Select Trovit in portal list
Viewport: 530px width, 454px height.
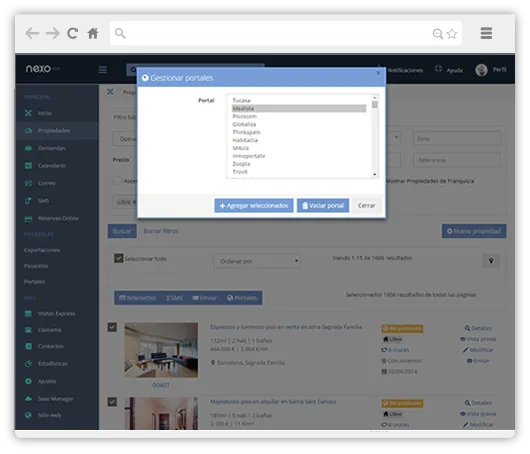[299, 172]
